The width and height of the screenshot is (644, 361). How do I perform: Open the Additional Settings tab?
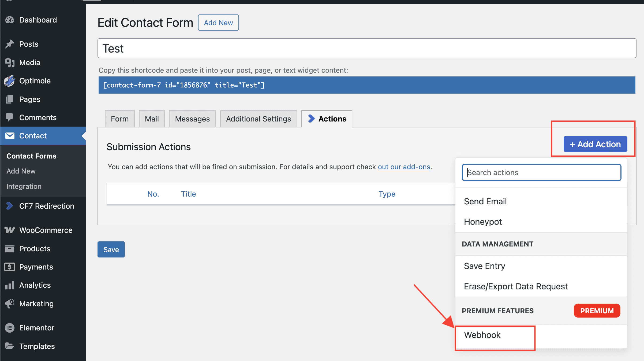pos(258,119)
